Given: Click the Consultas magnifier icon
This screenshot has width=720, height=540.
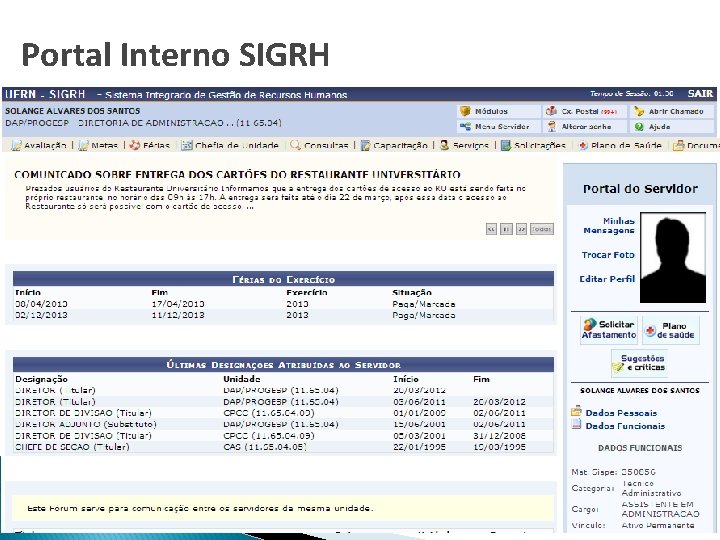Looking at the screenshot, I should (x=295, y=146).
